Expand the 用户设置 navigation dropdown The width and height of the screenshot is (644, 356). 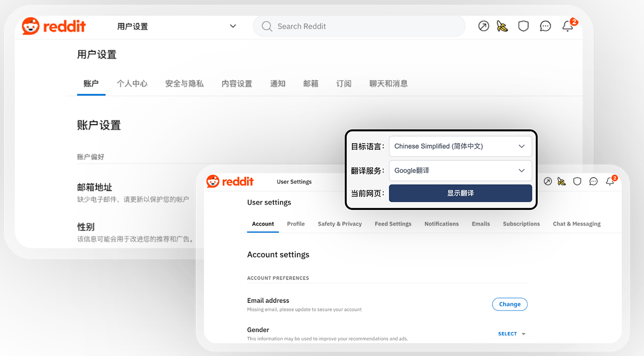pos(233,26)
